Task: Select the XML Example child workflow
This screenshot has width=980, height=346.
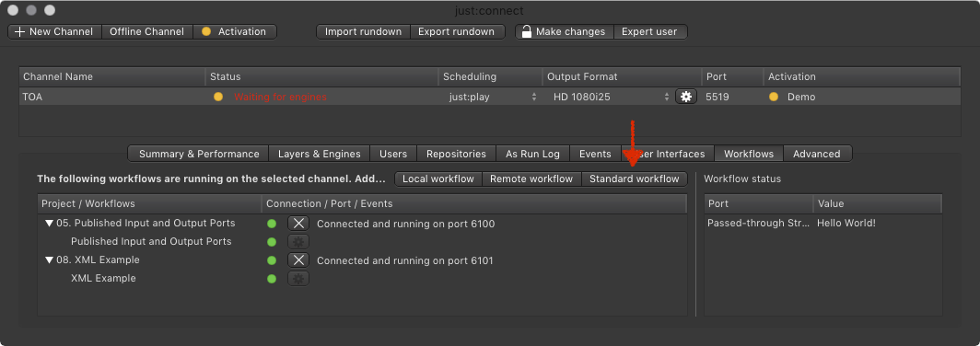Action: point(103,279)
